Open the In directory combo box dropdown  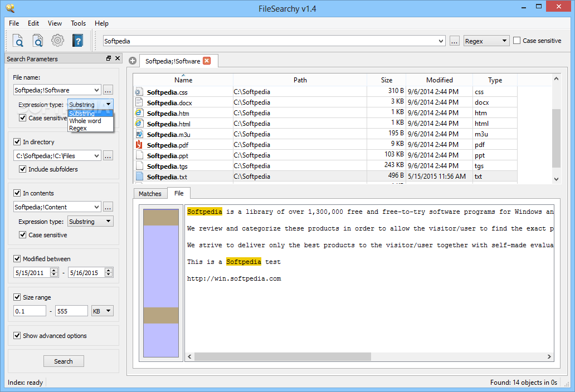coord(96,156)
